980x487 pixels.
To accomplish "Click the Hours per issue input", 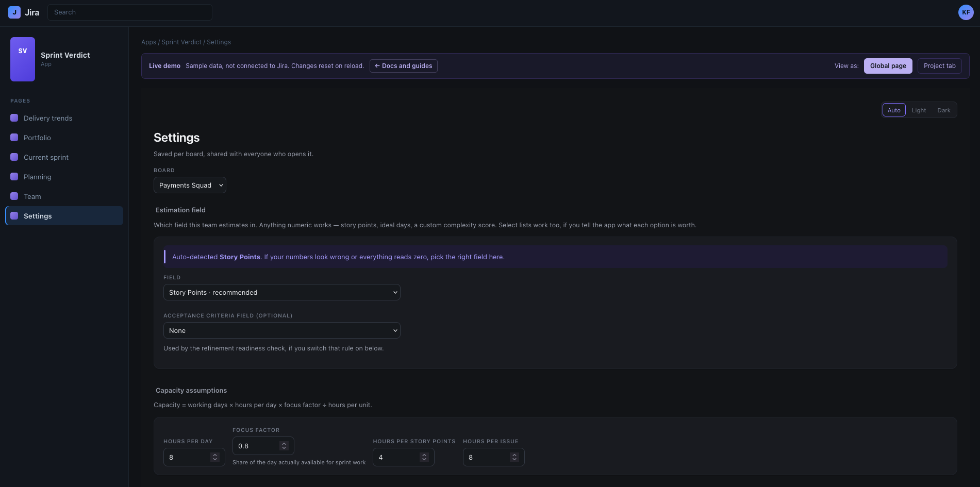I will [494, 457].
